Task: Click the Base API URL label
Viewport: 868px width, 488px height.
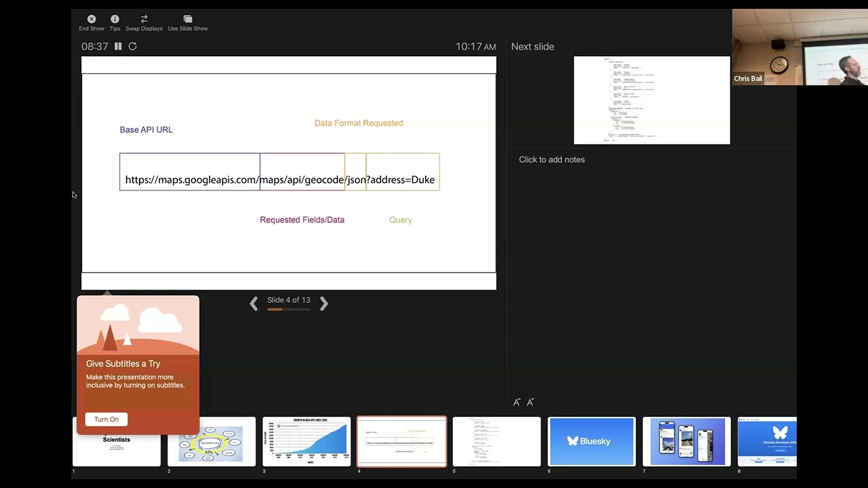Action: [x=146, y=129]
